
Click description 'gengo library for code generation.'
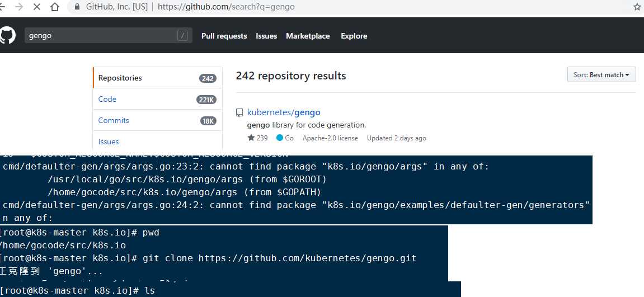[x=307, y=125]
